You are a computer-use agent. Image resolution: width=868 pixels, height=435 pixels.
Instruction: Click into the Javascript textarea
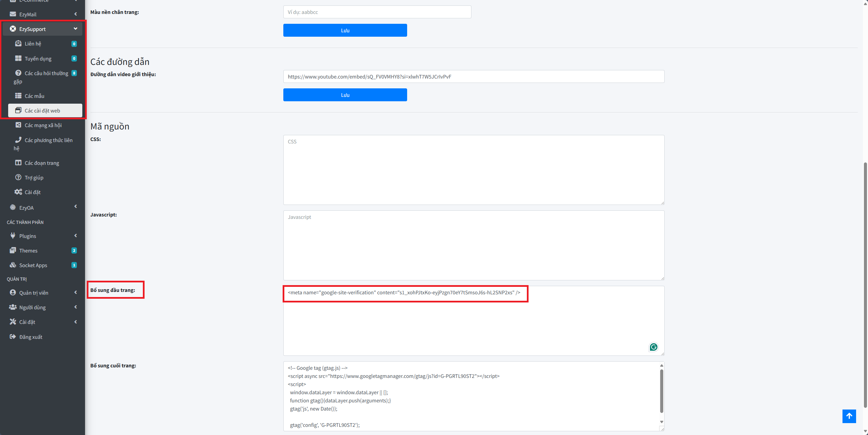(474, 245)
